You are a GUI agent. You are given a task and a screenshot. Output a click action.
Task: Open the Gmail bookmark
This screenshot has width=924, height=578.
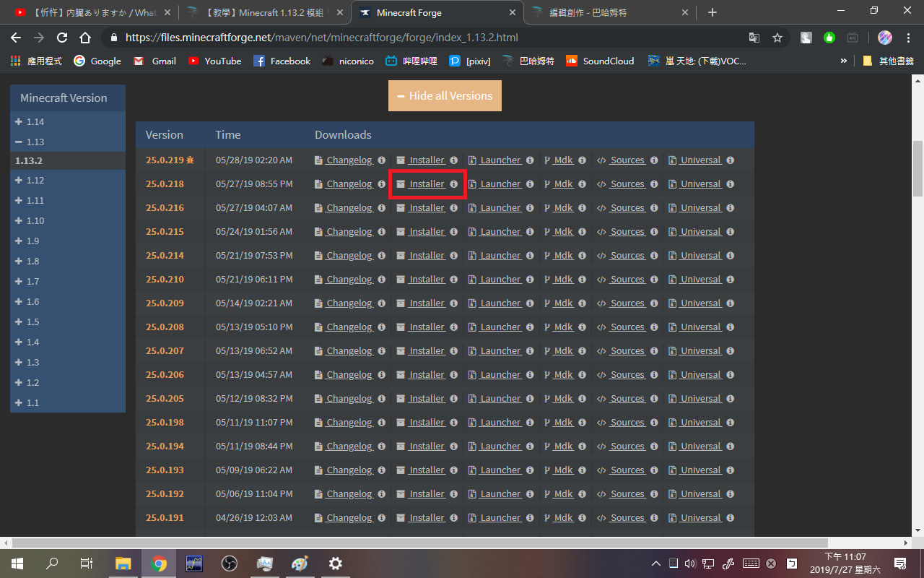[x=155, y=61]
